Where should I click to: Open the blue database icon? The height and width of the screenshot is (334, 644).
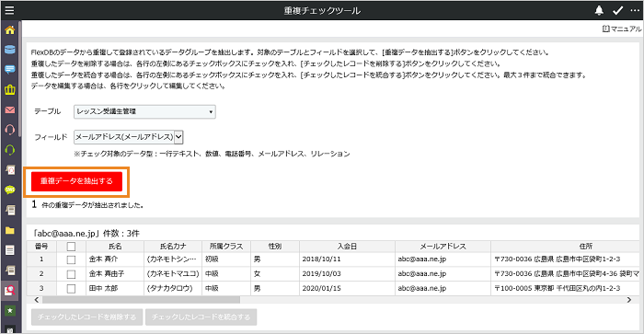(x=10, y=50)
